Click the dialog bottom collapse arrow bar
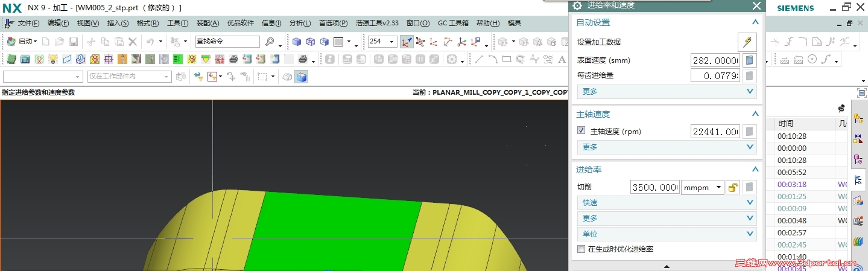The width and height of the screenshot is (868, 271). pos(667,266)
